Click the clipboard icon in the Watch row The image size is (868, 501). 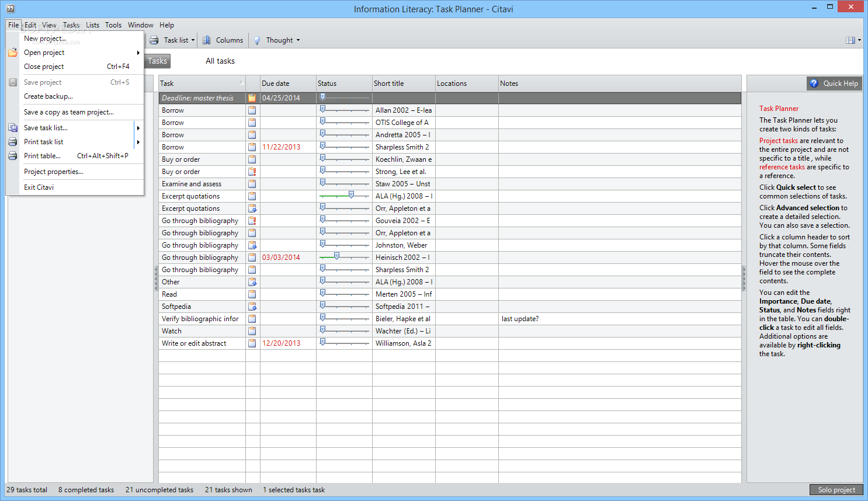252,331
